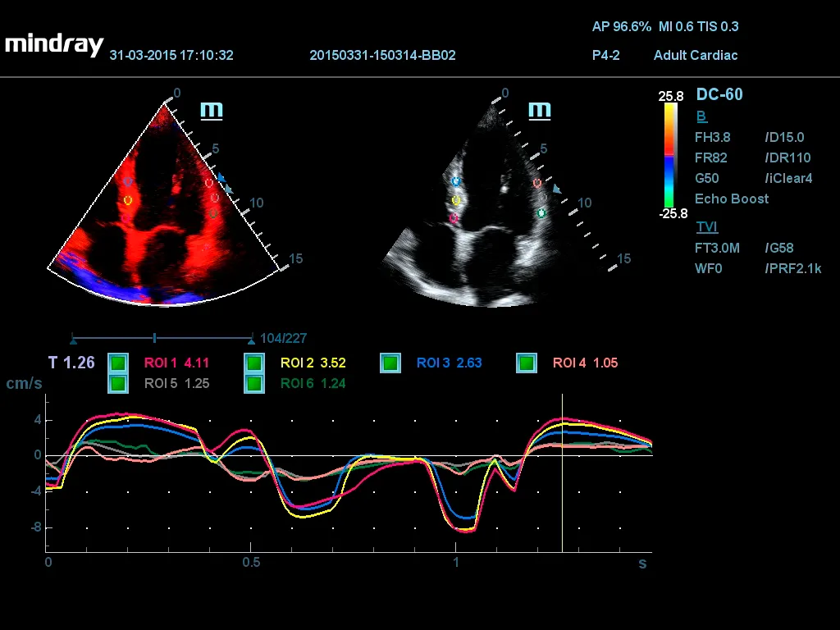Toggle the ROI 1 curve checkbox

118,363
